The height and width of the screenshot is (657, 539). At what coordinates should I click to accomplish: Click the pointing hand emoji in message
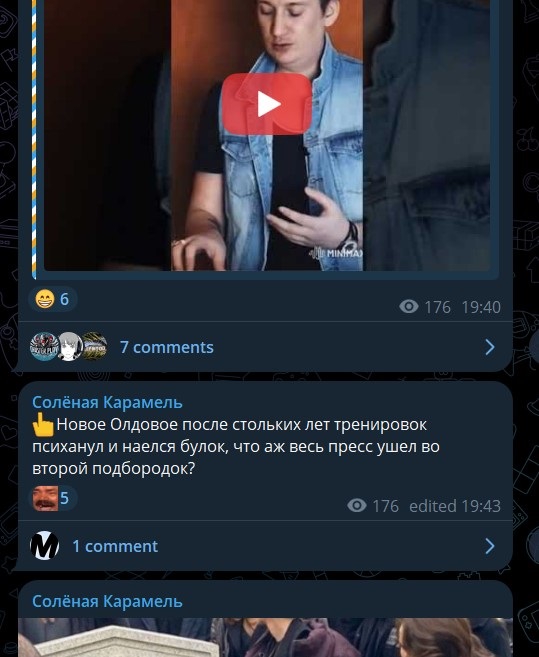pos(43,425)
